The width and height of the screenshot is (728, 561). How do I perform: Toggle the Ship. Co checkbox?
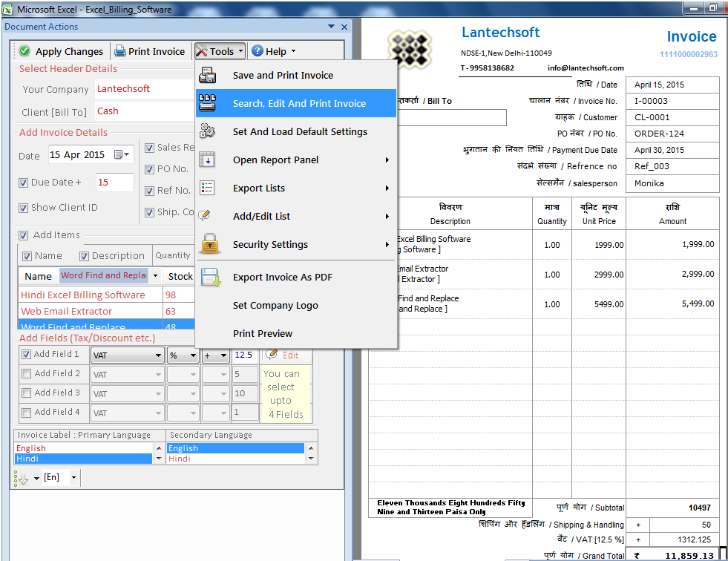click(149, 212)
